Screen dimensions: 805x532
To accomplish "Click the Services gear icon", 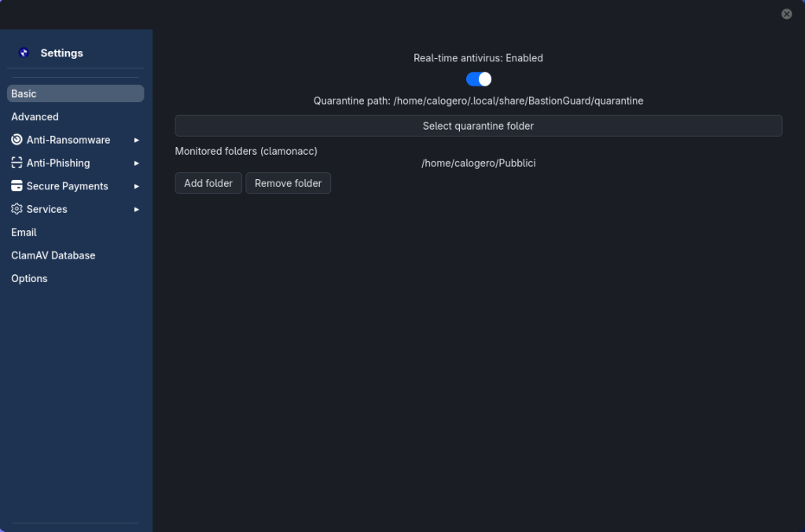I will [17, 209].
